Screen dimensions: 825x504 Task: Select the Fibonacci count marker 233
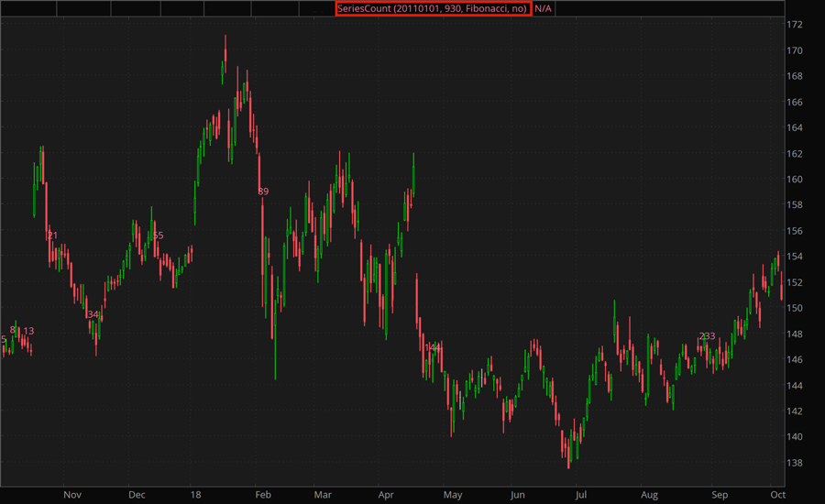[707, 336]
